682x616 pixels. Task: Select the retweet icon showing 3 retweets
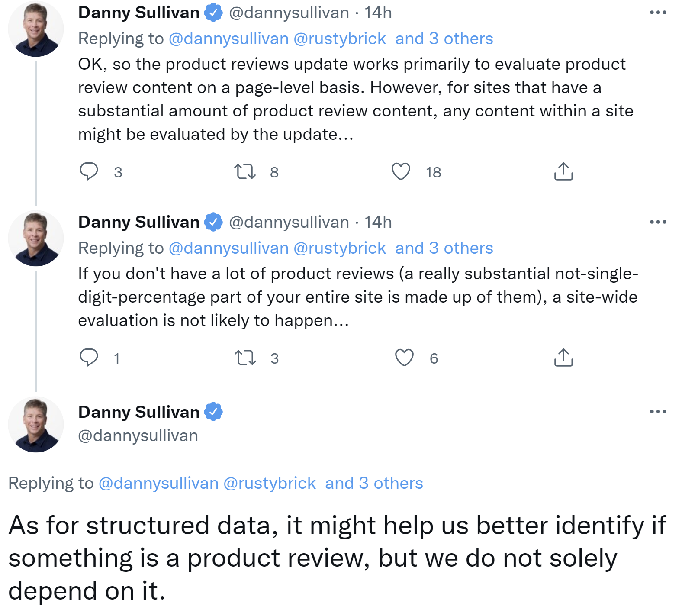(x=247, y=357)
